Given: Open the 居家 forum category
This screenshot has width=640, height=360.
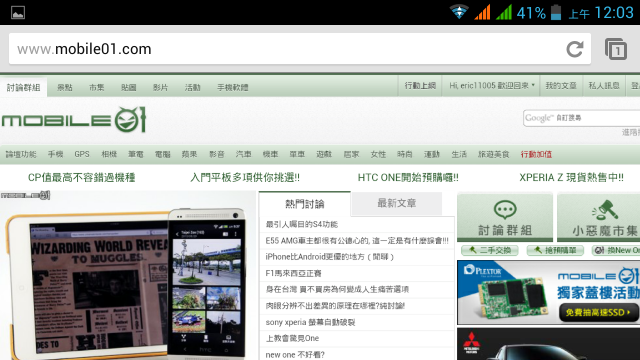Looking at the screenshot, I should (x=351, y=154).
